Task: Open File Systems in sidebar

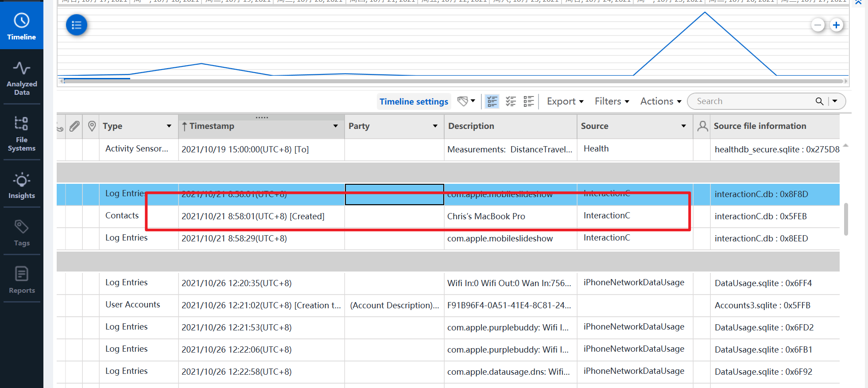Action: [x=21, y=134]
